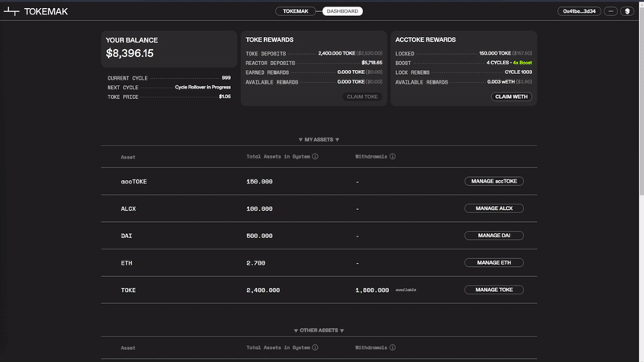Click the 4x Boost green text
Screen dimensions: 644x362
coord(522,63)
